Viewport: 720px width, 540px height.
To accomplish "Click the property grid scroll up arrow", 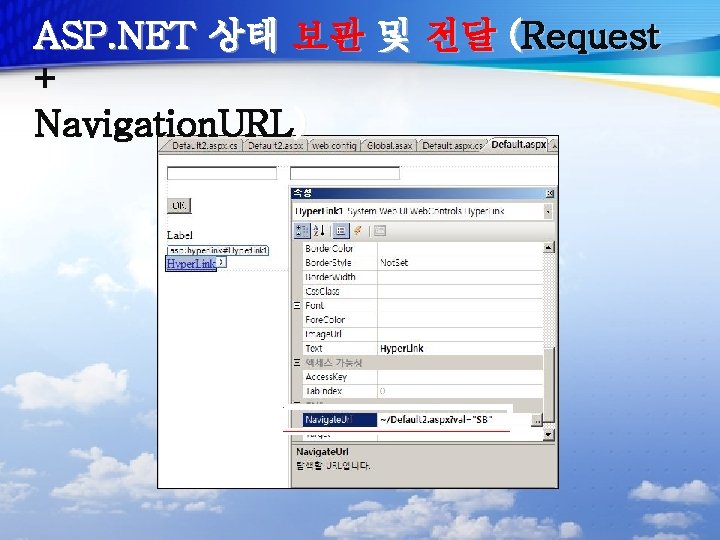I will [x=549, y=248].
